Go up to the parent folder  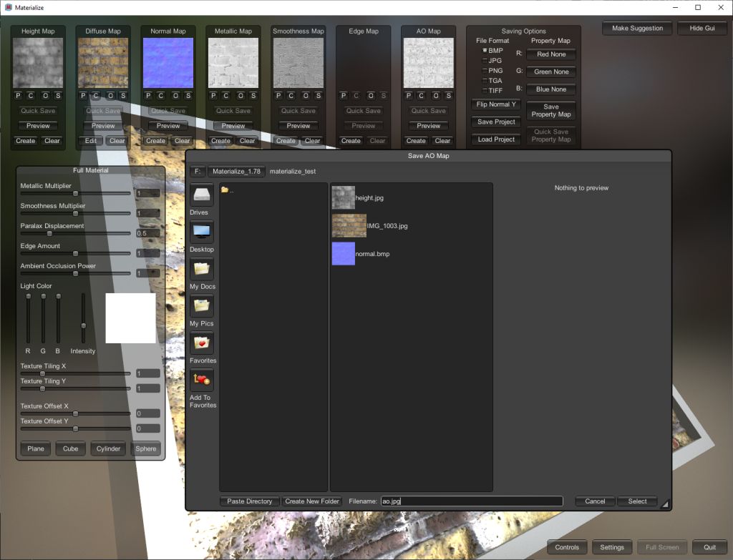pos(227,190)
